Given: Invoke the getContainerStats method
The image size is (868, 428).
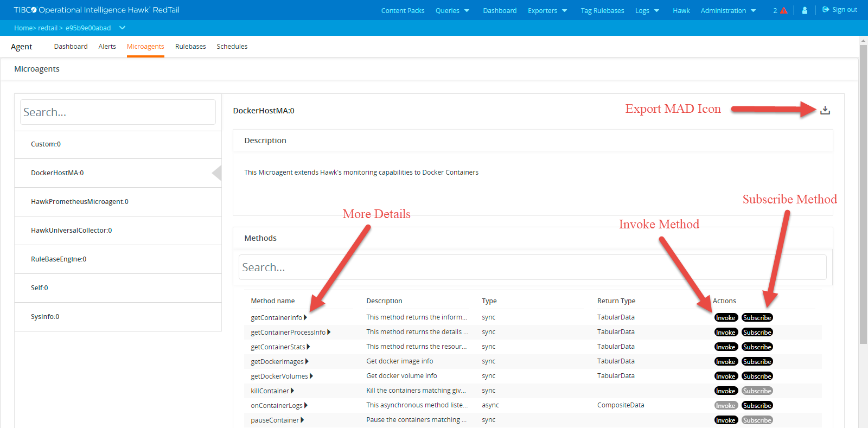Looking at the screenshot, I should (x=725, y=347).
